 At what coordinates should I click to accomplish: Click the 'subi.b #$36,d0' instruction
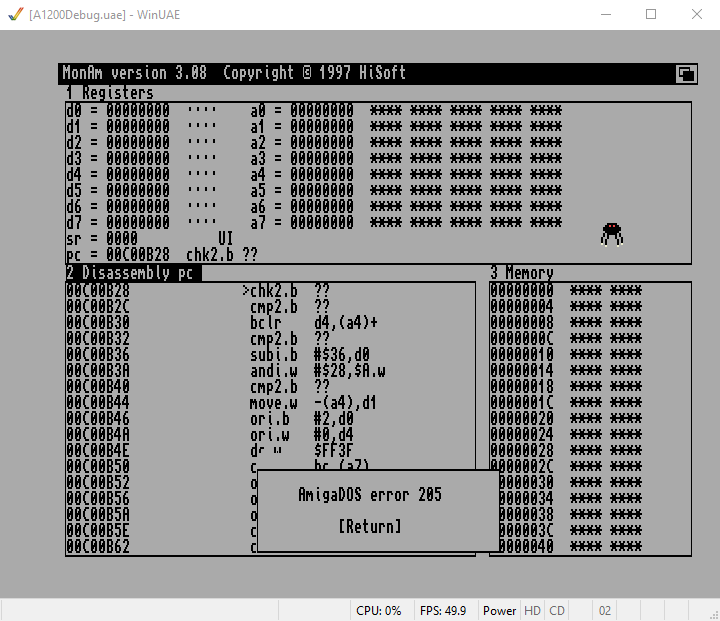pos(310,355)
